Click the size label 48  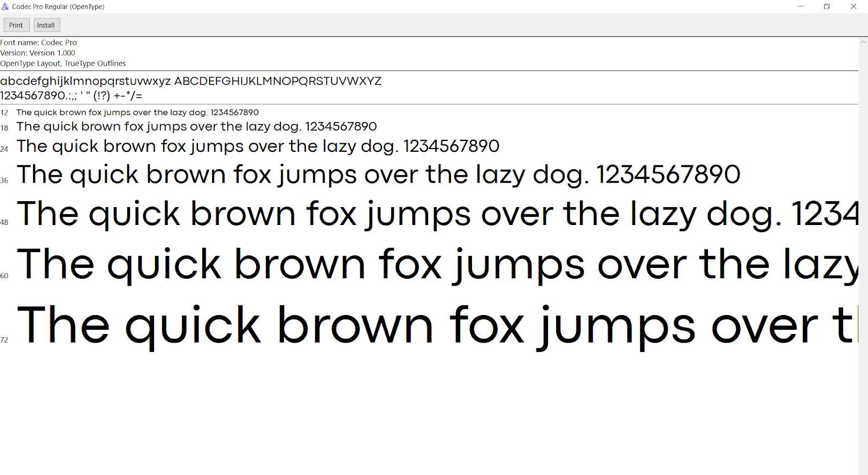(4, 222)
